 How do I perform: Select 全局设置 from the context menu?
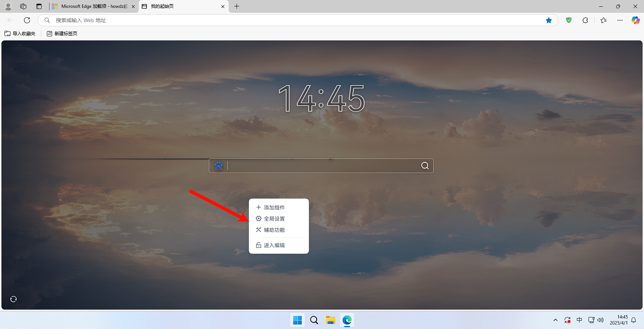click(x=279, y=218)
